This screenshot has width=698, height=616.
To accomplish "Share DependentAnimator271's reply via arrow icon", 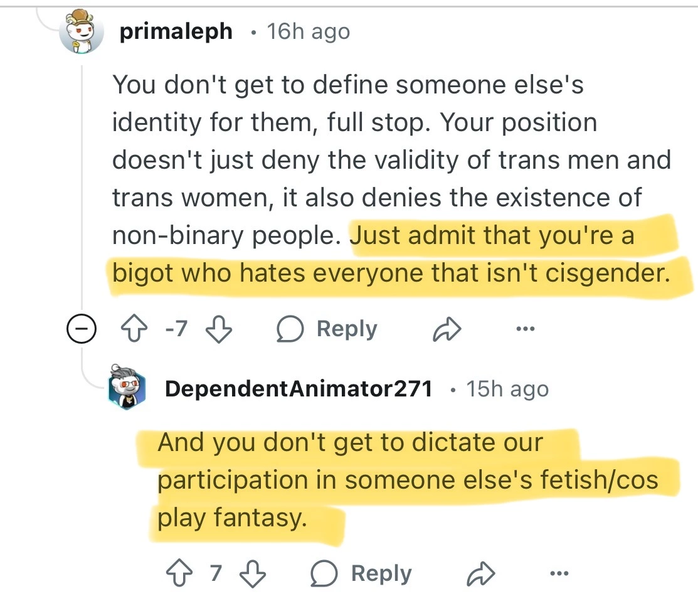I will click(483, 575).
